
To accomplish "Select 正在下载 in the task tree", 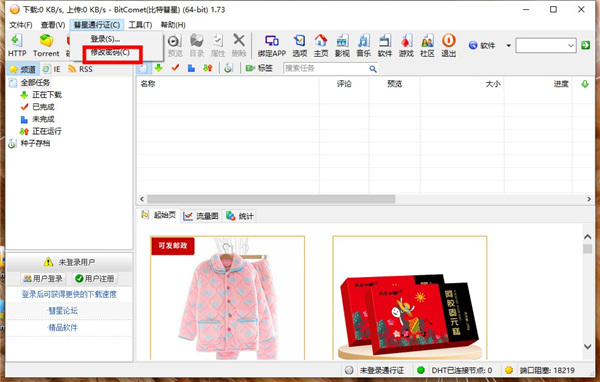I will (x=47, y=95).
